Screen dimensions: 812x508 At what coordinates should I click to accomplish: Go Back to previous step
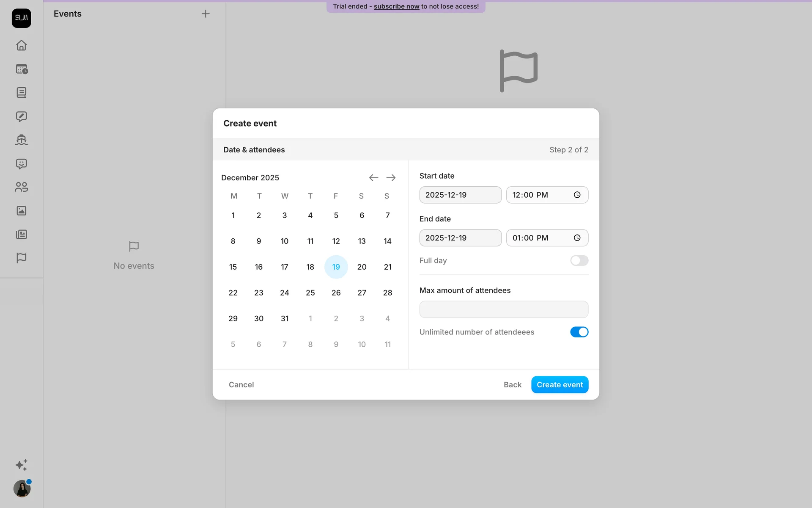tap(512, 385)
